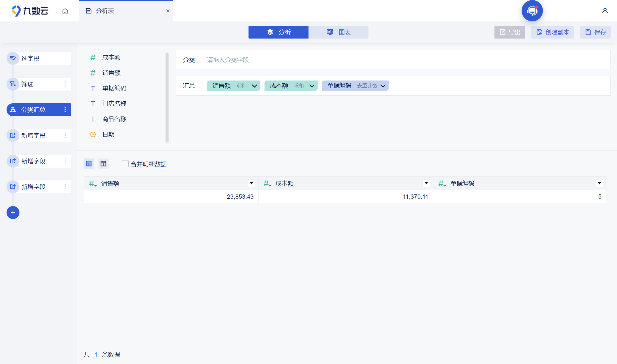The height and width of the screenshot is (364, 617).
Task: Click the 分类 field drop area
Action: pyautogui.click(x=406, y=60)
